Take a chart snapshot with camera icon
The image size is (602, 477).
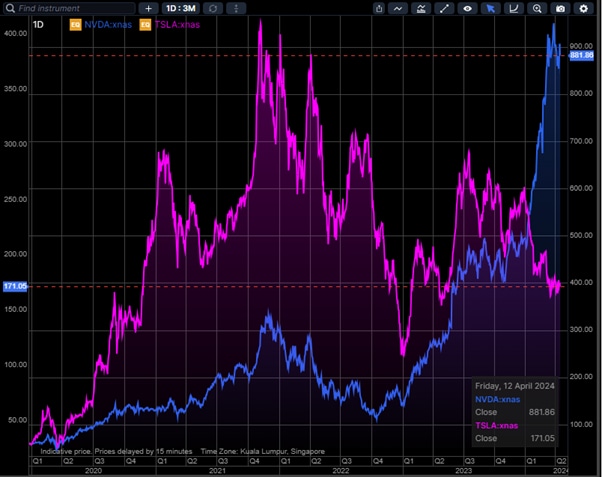point(560,8)
